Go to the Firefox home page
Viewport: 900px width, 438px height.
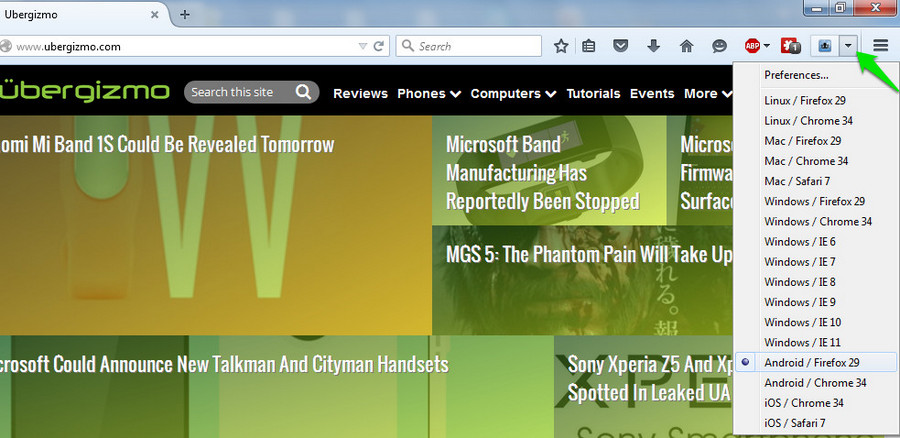[686, 46]
